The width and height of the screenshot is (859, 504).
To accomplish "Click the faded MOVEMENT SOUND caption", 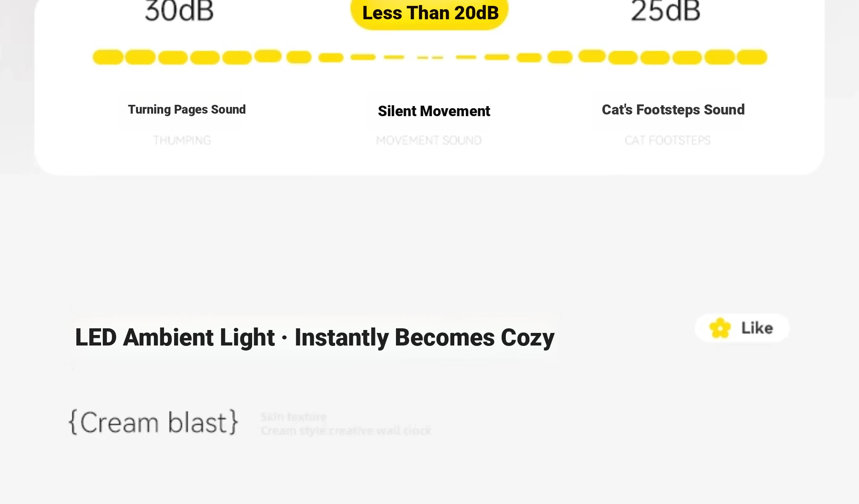I will tap(429, 140).
